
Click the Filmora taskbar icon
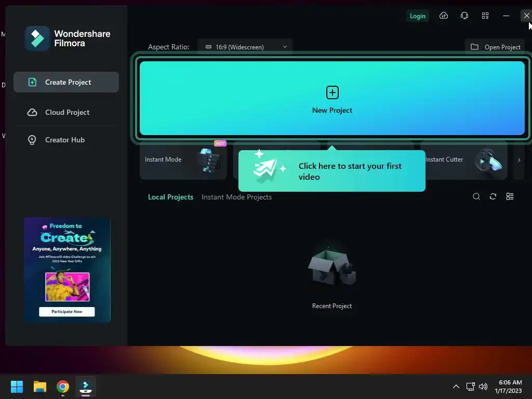point(86,387)
